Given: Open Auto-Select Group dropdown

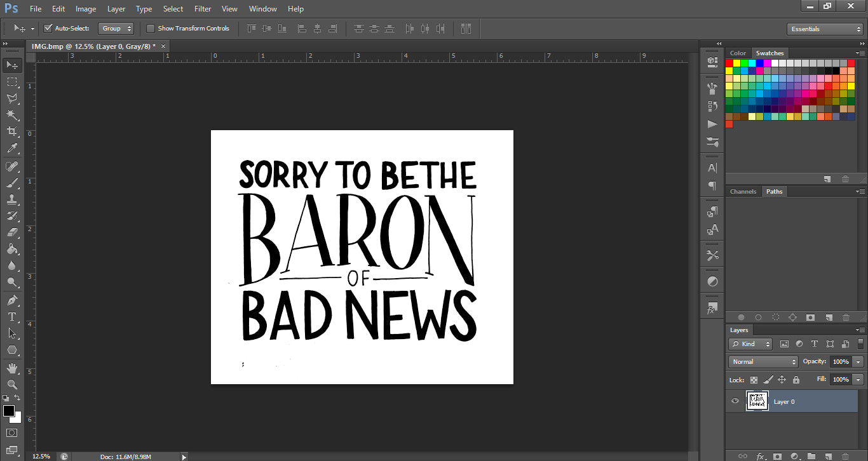Looking at the screenshot, I should 116,28.
